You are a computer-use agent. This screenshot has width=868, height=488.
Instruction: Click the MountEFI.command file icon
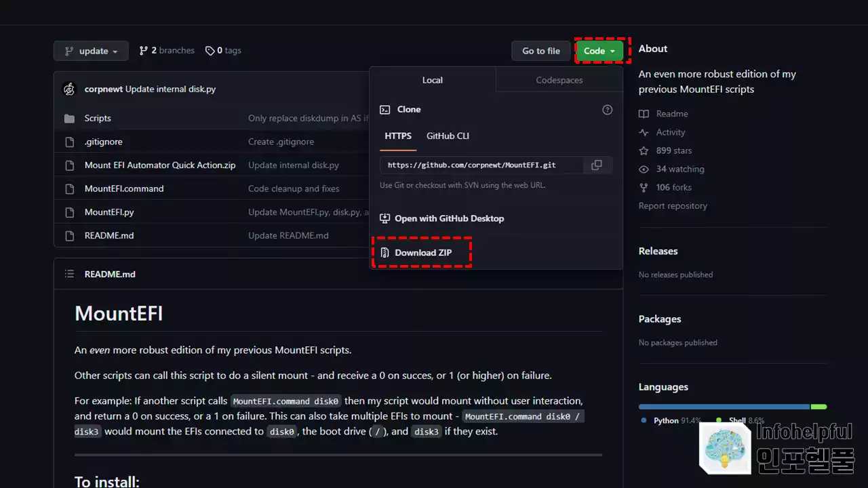click(69, 189)
